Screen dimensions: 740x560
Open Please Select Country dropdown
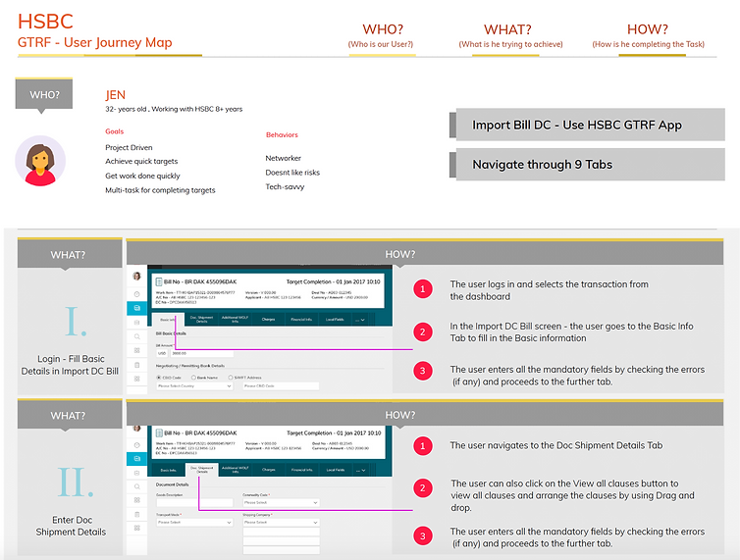click(194, 385)
